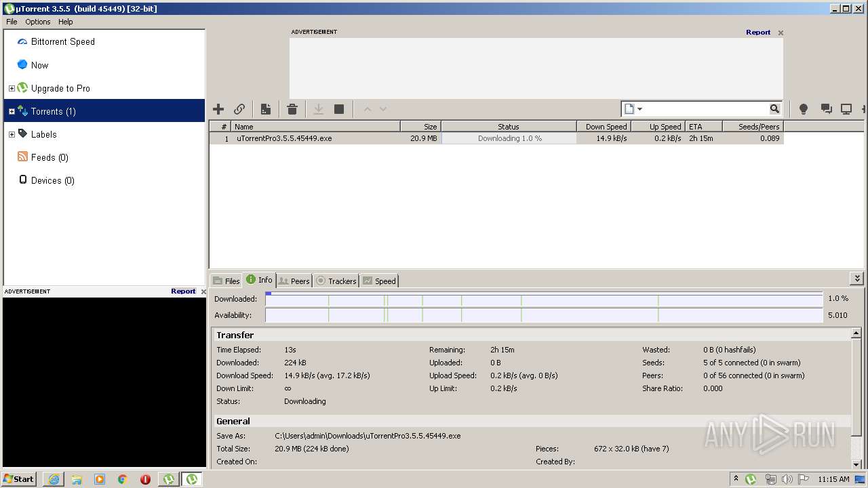Sort torrents by ETA column
Image resolution: width=868 pixels, height=488 pixels.
click(703, 126)
